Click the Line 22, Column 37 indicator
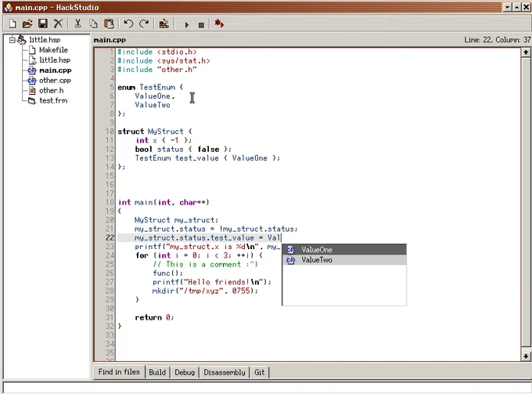The height and width of the screenshot is (394, 532). click(x=497, y=40)
